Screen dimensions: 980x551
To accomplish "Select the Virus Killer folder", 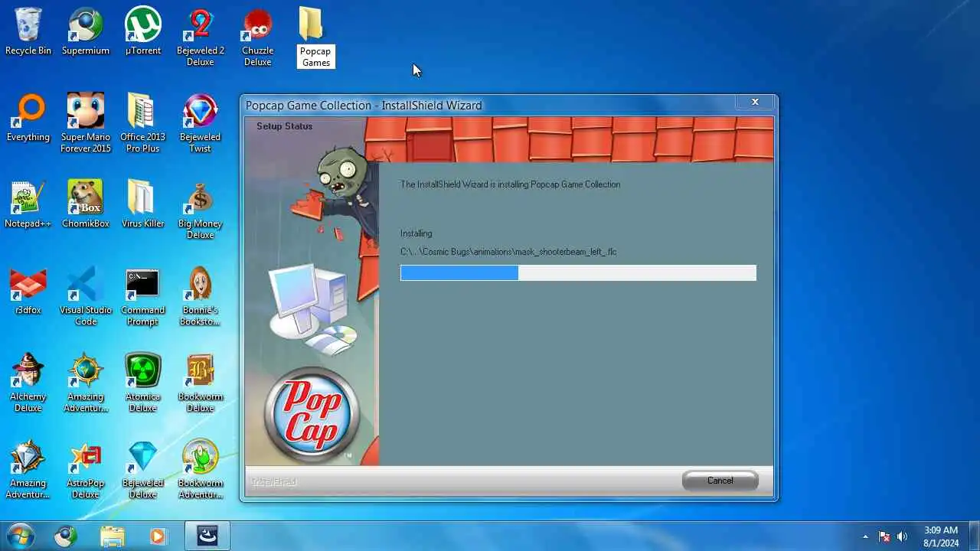I will (x=143, y=204).
